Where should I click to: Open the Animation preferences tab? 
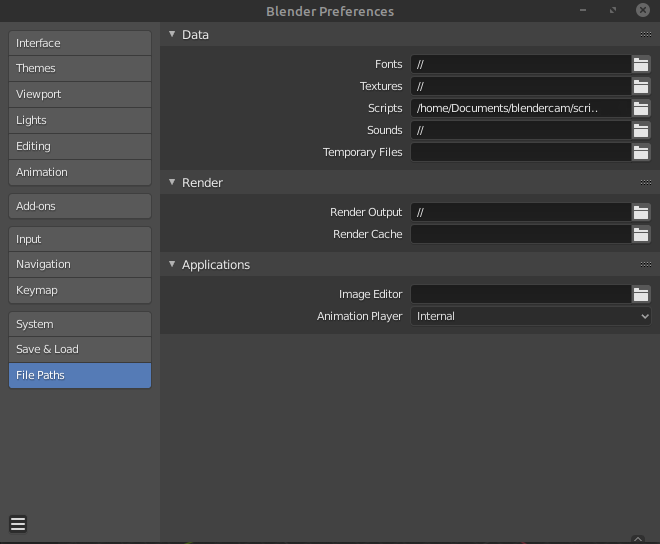80,172
